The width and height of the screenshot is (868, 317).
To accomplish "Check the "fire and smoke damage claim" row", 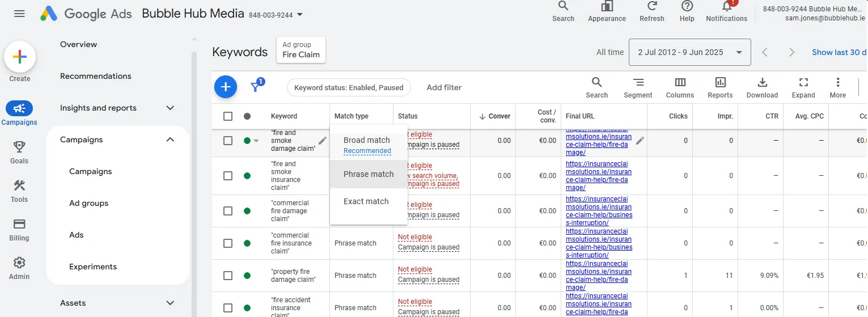I will [x=228, y=141].
